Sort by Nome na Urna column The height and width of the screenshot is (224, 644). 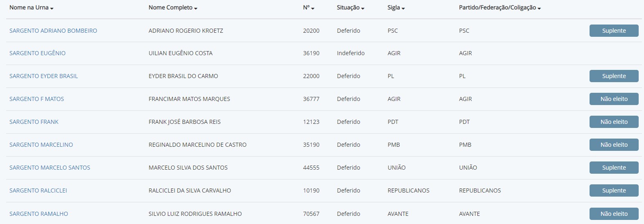point(31,8)
